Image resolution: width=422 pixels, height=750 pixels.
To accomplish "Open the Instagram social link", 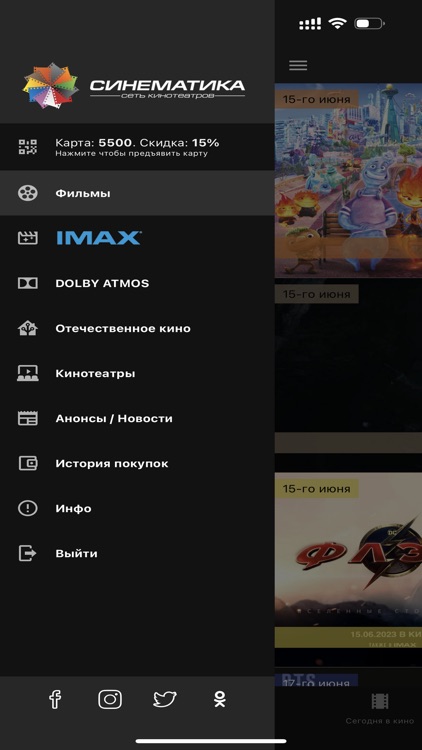I will [110, 699].
